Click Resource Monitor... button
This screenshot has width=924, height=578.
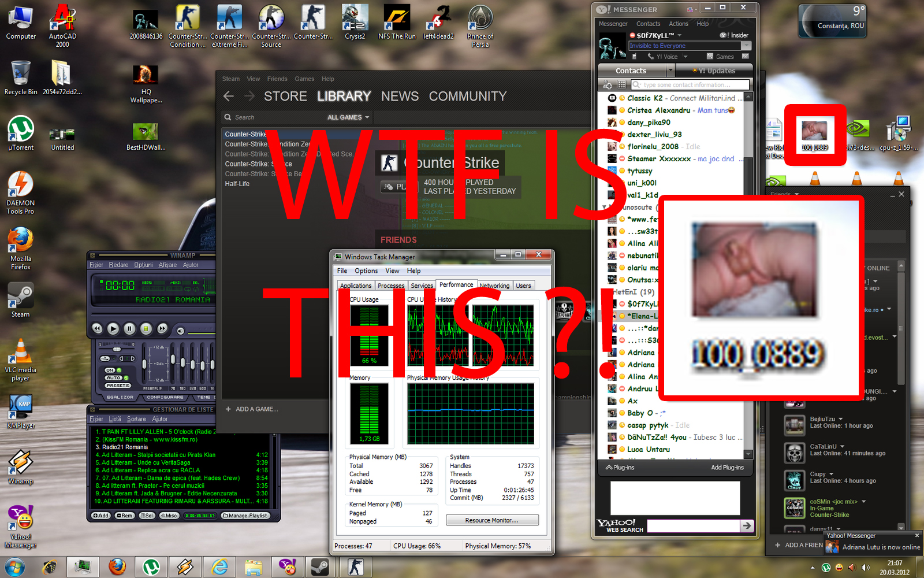click(x=492, y=520)
